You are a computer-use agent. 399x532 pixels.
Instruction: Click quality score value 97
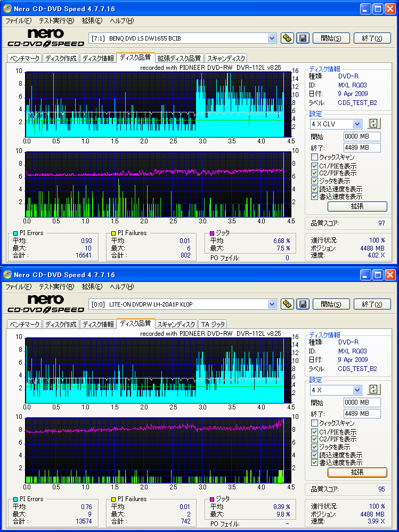pyautogui.click(x=381, y=223)
